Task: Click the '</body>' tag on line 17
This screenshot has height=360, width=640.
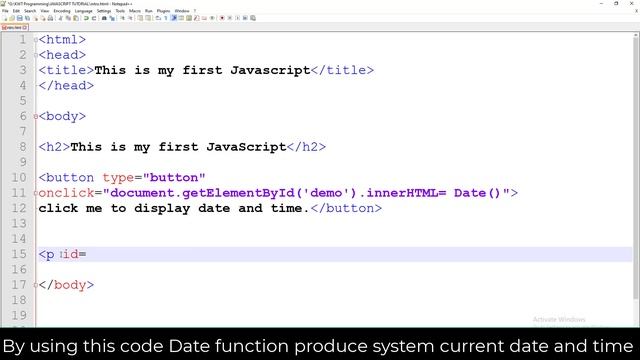Action: click(66, 285)
